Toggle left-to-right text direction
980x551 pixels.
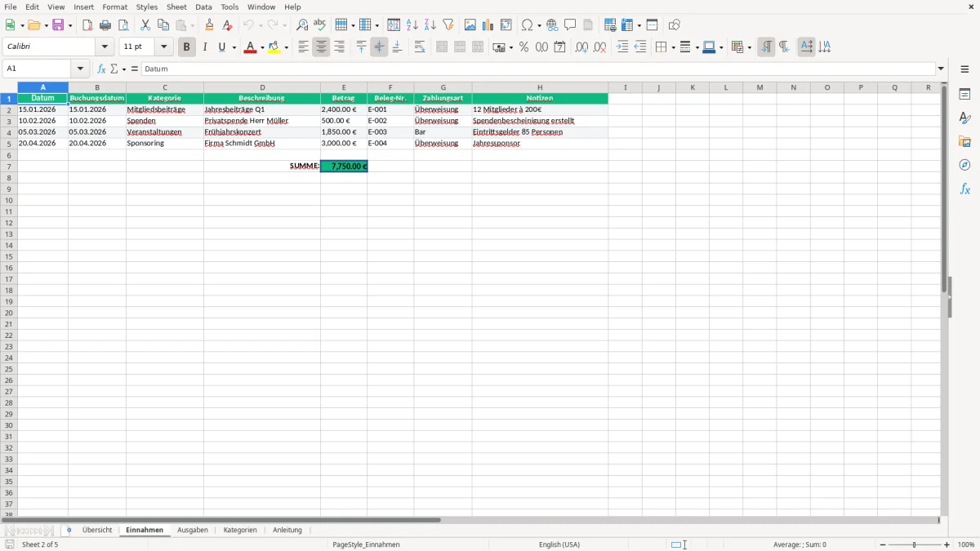pyautogui.click(x=766, y=47)
